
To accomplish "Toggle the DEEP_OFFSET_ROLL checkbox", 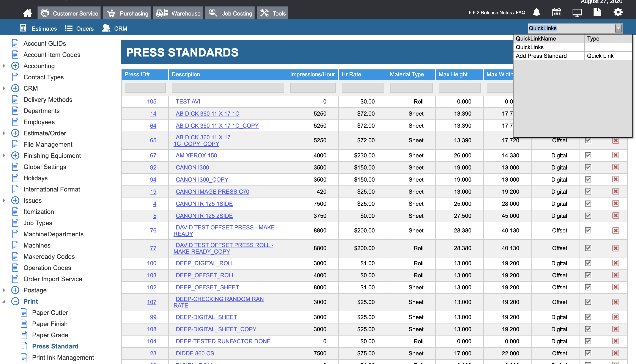I will coord(588,275).
